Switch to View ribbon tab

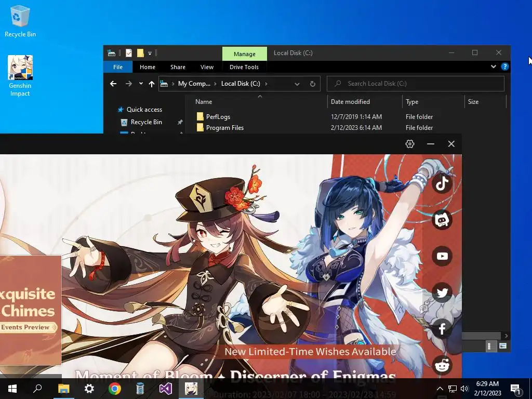pos(207,67)
